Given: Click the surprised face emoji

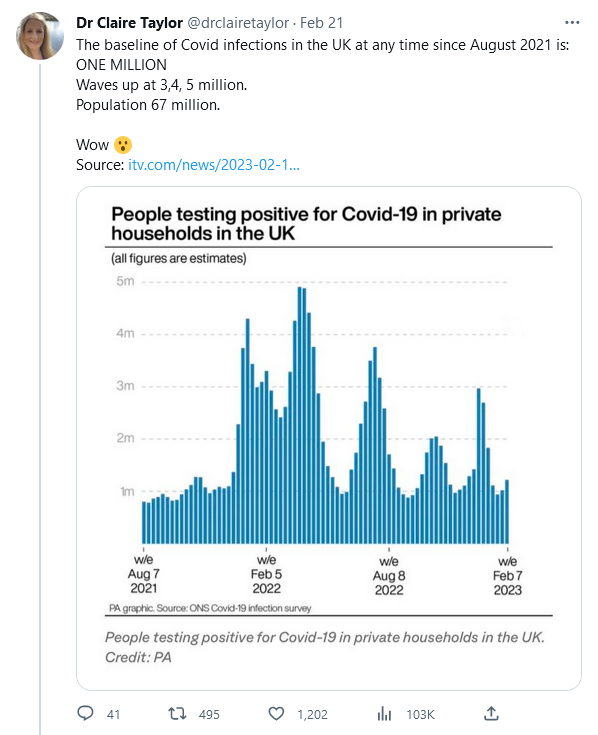Looking at the screenshot, I should tap(123, 145).
